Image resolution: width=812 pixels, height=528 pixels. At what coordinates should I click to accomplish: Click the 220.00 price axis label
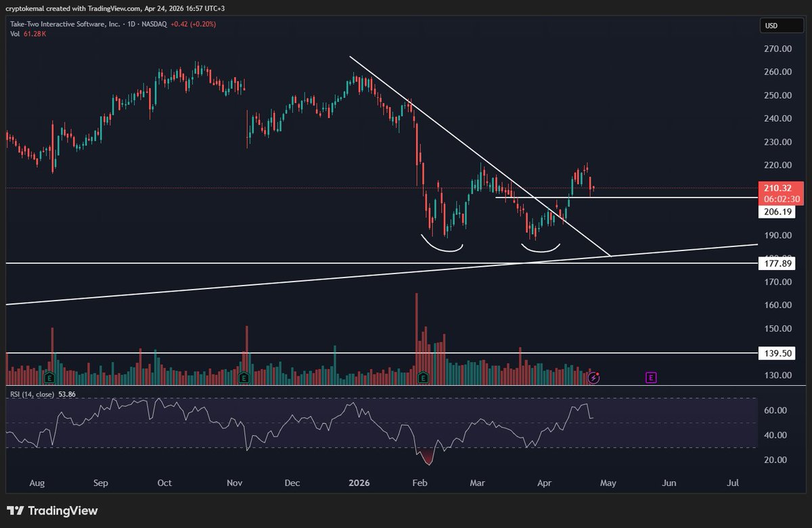(x=778, y=165)
